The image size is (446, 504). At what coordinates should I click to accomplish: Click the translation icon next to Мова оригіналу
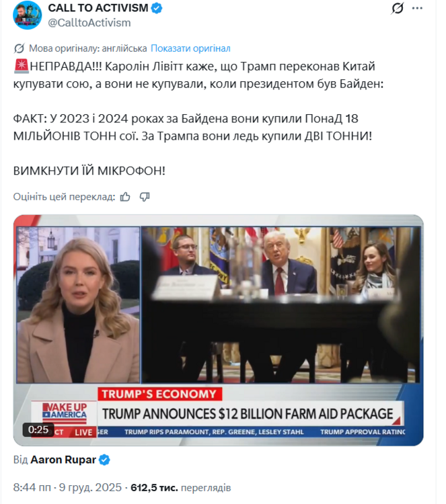tap(19, 48)
